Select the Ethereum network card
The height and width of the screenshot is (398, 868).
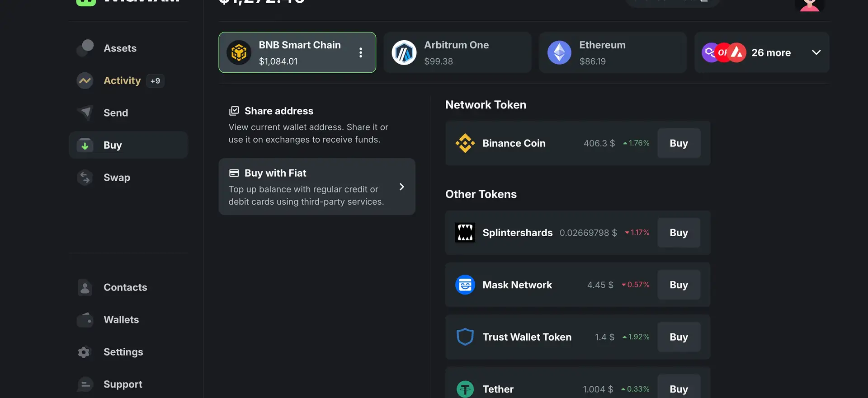(x=612, y=53)
